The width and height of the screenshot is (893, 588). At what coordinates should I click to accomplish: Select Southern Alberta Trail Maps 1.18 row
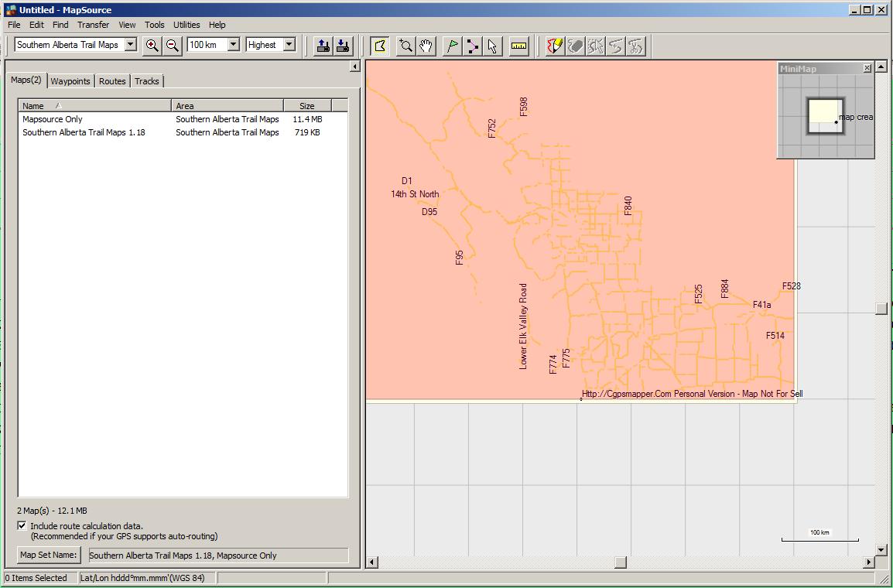click(x=84, y=132)
